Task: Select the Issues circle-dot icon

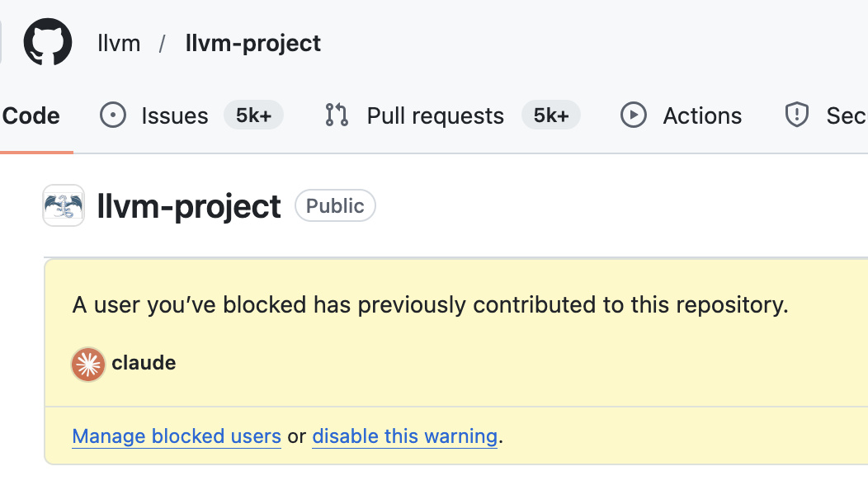Action: pyautogui.click(x=112, y=115)
